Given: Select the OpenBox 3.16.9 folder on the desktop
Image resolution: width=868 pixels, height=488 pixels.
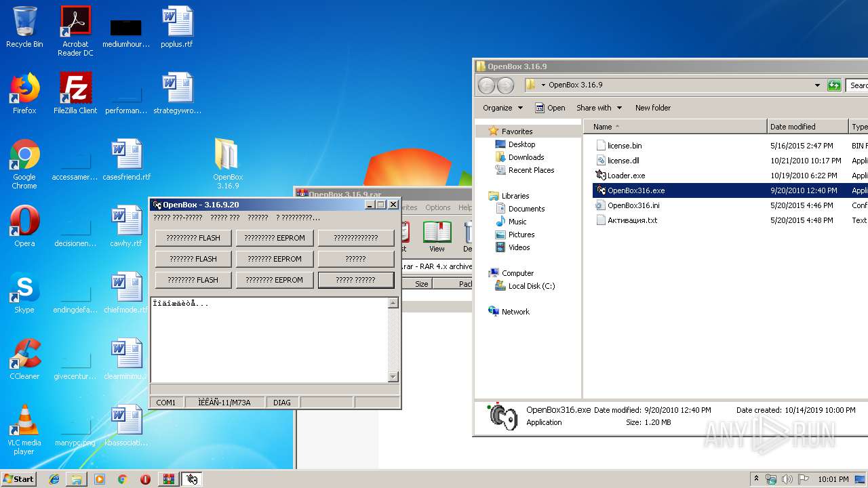Looking at the screenshot, I should 228,163.
